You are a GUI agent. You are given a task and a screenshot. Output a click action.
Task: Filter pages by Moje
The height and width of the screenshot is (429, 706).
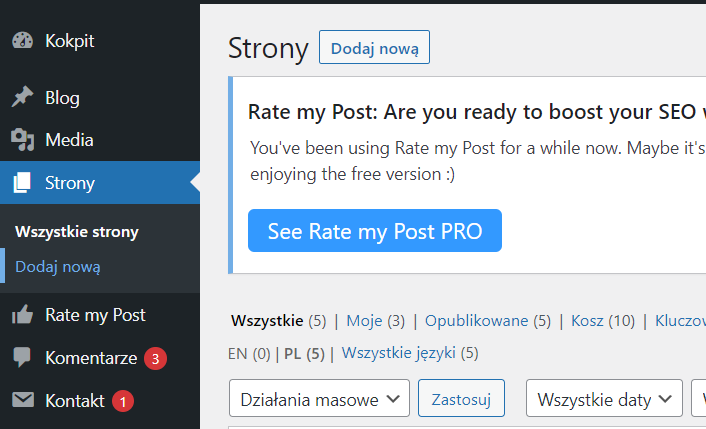pyautogui.click(x=364, y=321)
